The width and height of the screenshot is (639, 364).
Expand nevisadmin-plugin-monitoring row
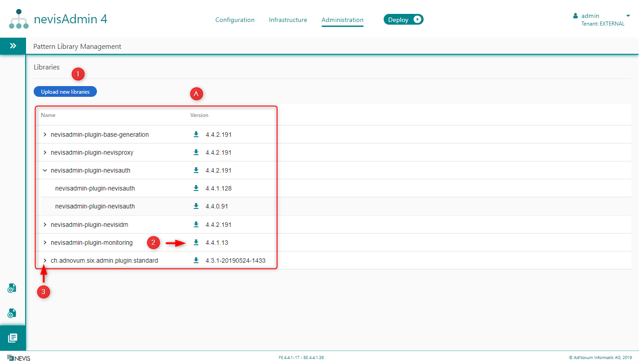tap(45, 243)
